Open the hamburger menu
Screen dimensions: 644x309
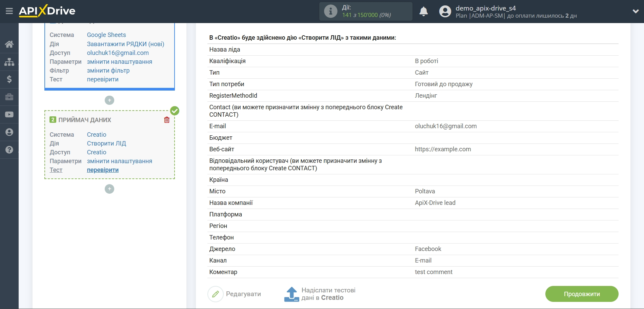pyautogui.click(x=9, y=11)
